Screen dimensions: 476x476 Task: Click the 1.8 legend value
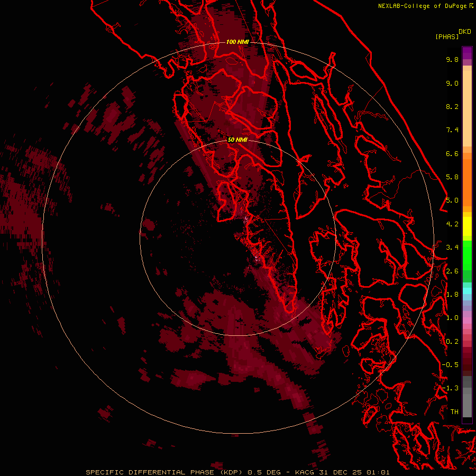coord(452,295)
